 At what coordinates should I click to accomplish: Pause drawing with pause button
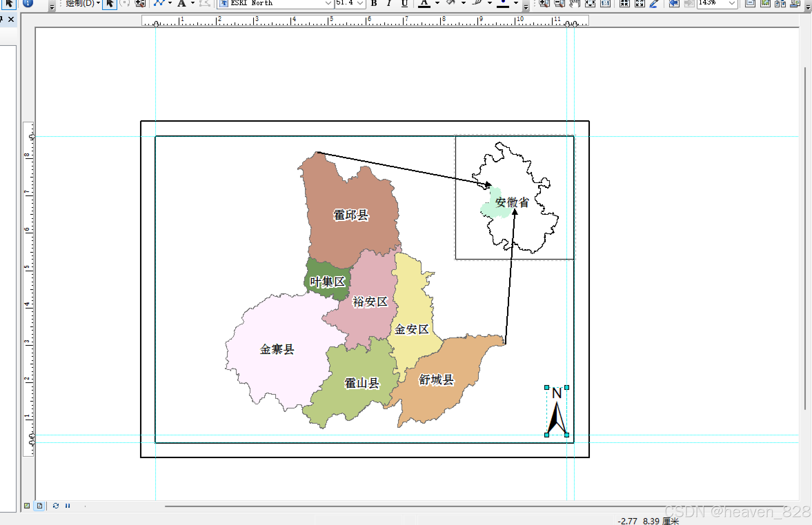68,506
